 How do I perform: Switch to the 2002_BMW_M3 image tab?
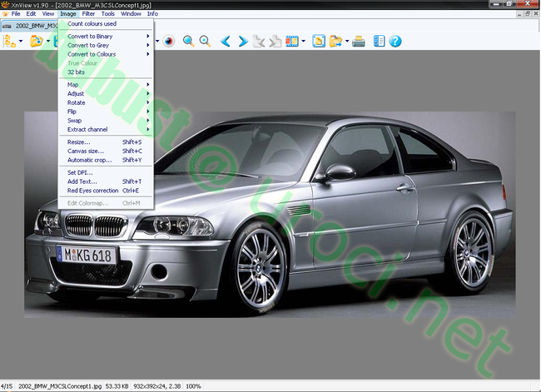[x=30, y=26]
